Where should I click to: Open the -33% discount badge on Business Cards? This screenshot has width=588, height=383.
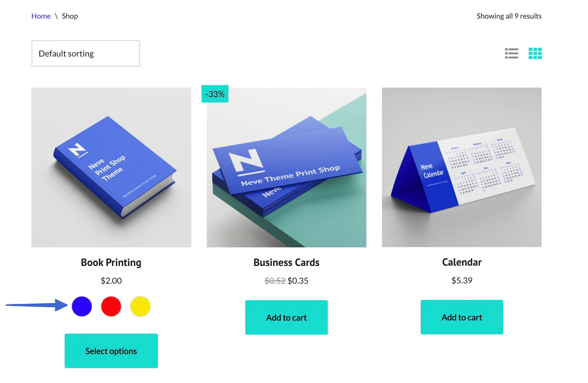[x=215, y=93]
